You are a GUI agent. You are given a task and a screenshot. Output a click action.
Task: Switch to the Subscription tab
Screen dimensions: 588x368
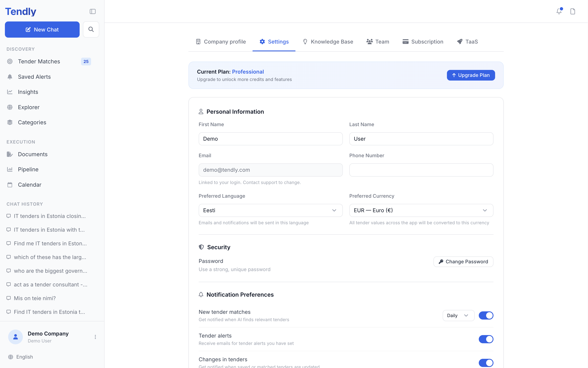coord(423,42)
